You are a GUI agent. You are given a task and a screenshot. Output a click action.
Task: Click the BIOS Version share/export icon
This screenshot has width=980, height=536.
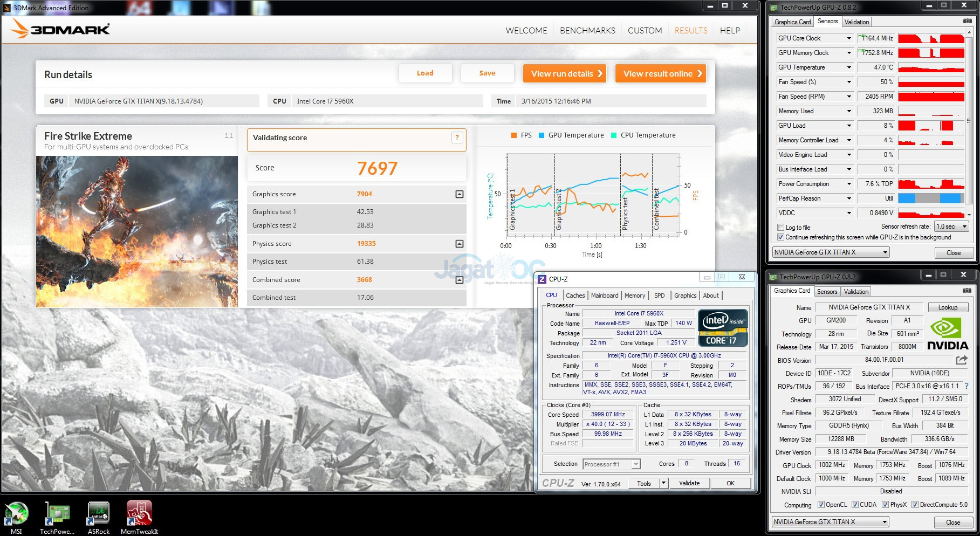961,360
